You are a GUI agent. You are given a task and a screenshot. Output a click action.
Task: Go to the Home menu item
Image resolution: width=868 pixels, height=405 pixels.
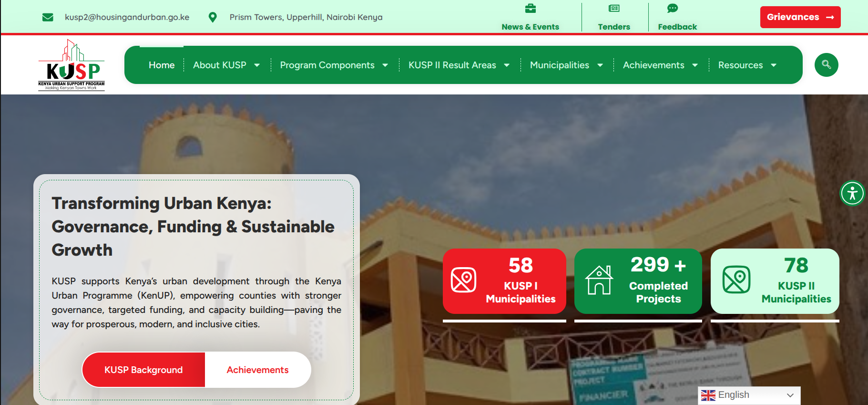162,65
